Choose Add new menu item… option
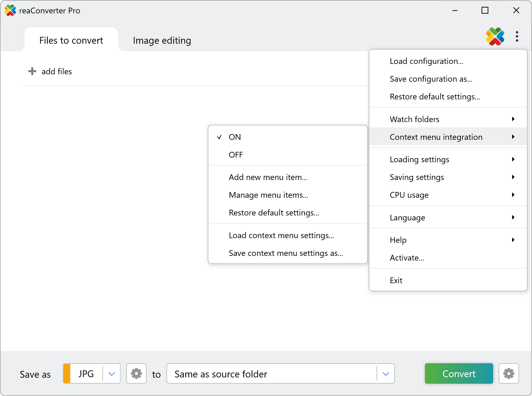This screenshot has width=532, height=396. pos(268,177)
